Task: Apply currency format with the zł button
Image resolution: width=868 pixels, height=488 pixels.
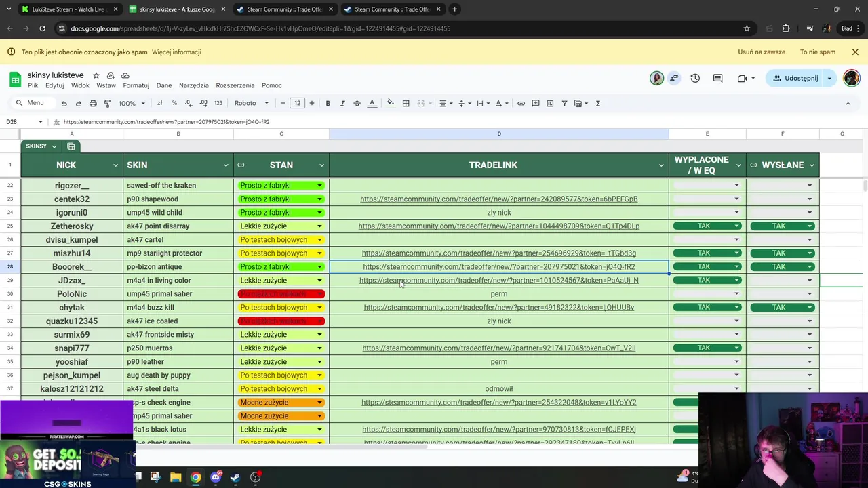Action: [159, 103]
